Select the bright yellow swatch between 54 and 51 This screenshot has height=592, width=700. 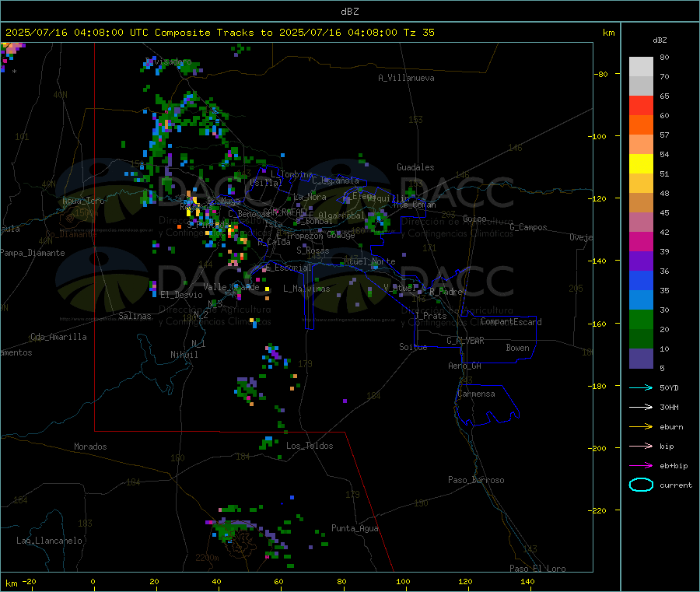(x=641, y=164)
